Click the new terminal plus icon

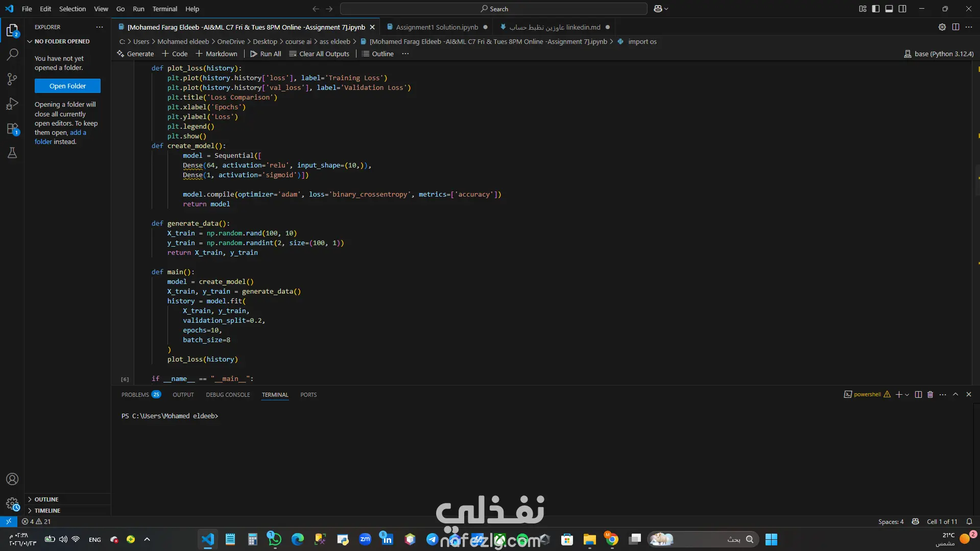point(899,394)
